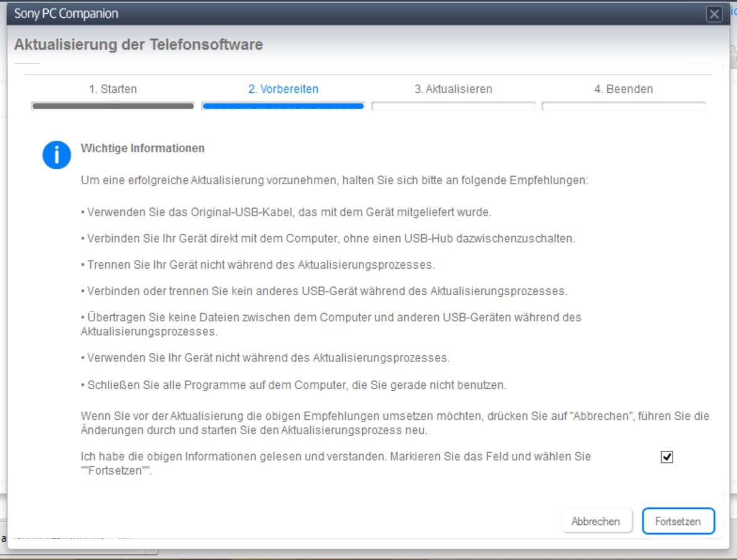Click the empty Aktualisieren progress bar
Viewport: 737px width, 560px height.
pos(453,106)
